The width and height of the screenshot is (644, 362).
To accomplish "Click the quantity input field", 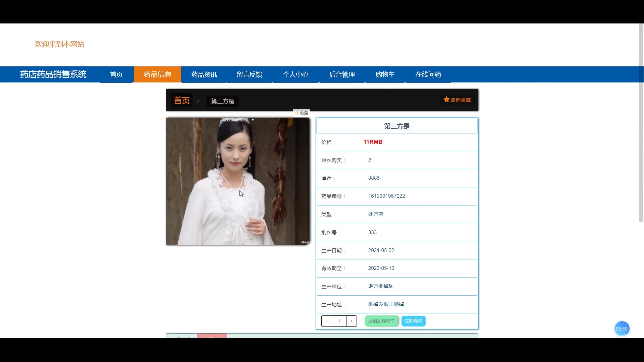I will [x=339, y=321].
